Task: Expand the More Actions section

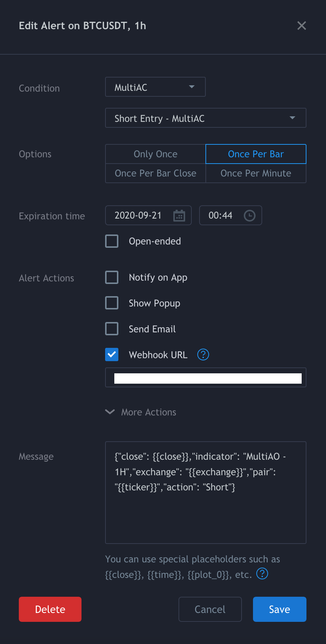Action: [x=141, y=412]
